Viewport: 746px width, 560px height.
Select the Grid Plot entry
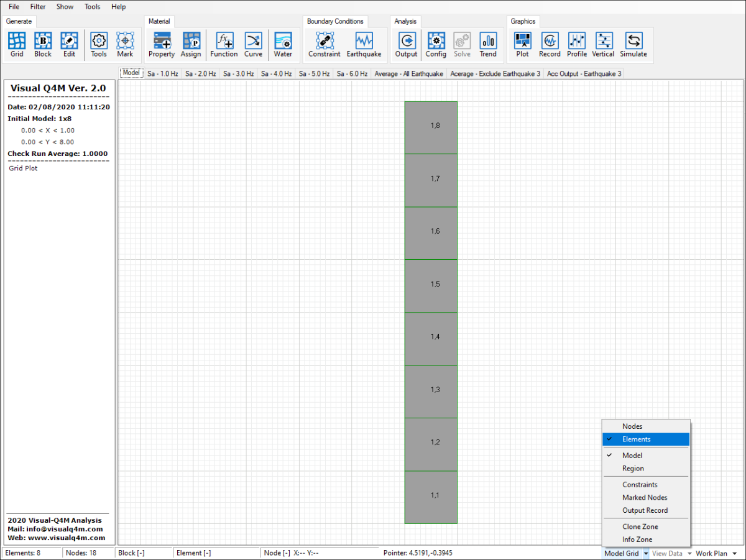pyautogui.click(x=23, y=168)
